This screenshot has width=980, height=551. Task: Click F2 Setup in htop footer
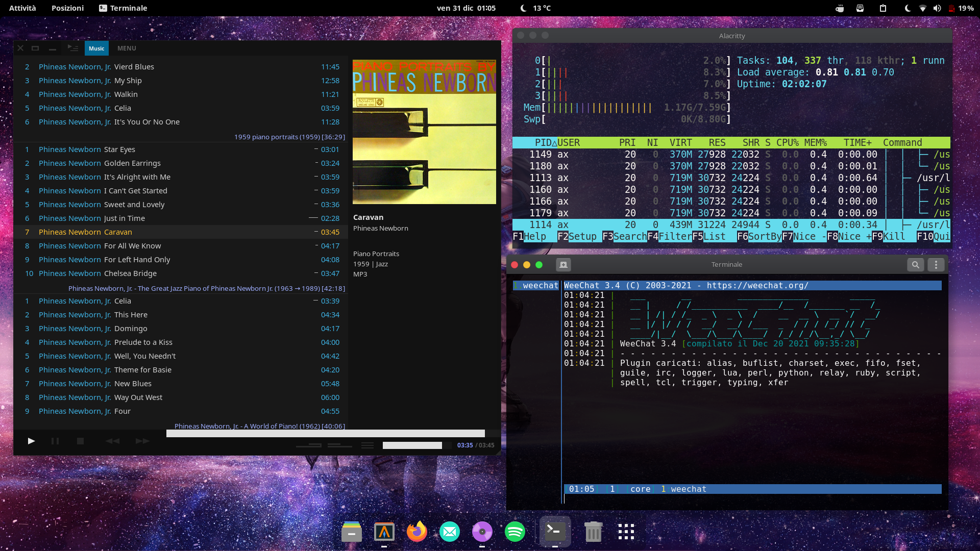pos(577,237)
